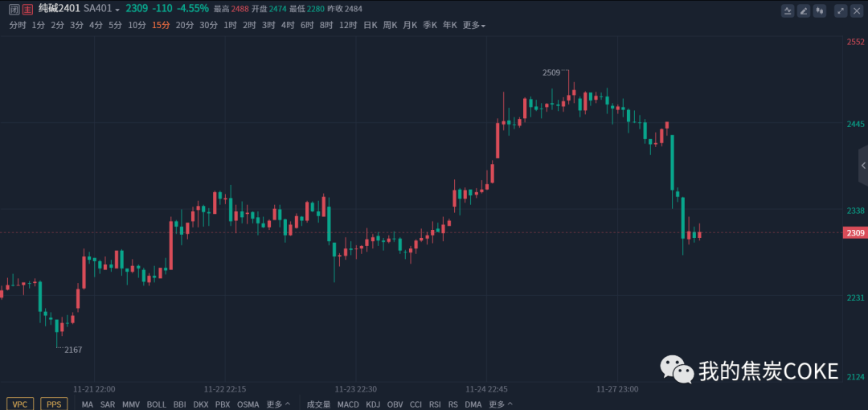This screenshot has height=410, width=868.
Task: Click the -4.55% change percentage
Action: click(x=194, y=8)
